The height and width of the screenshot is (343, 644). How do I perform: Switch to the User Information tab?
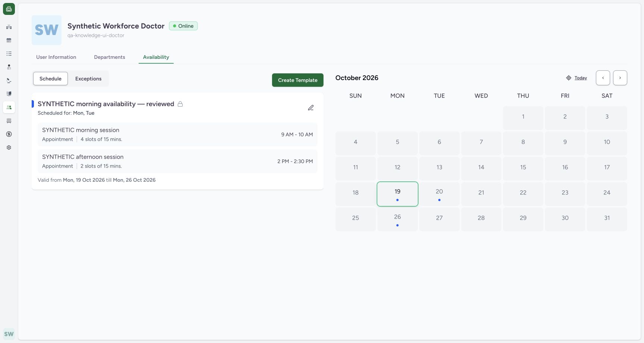click(x=56, y=57)
